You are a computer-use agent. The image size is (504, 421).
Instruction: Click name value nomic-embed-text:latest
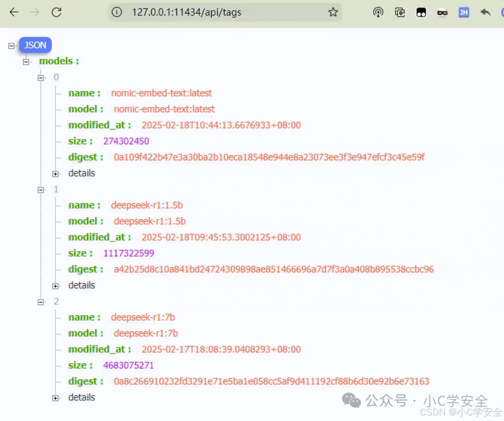[161, 93]
